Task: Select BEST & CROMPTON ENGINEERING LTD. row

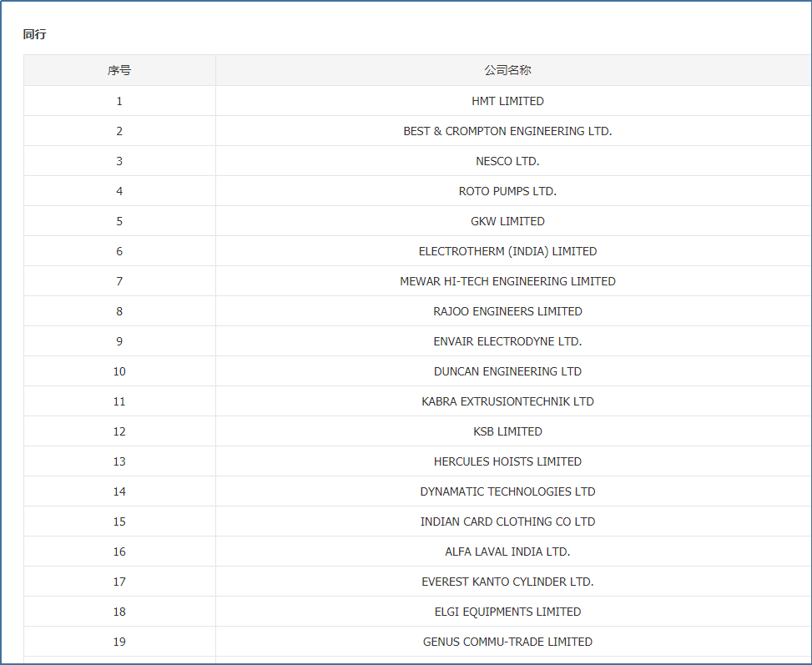Action: (x=417, y=131)
